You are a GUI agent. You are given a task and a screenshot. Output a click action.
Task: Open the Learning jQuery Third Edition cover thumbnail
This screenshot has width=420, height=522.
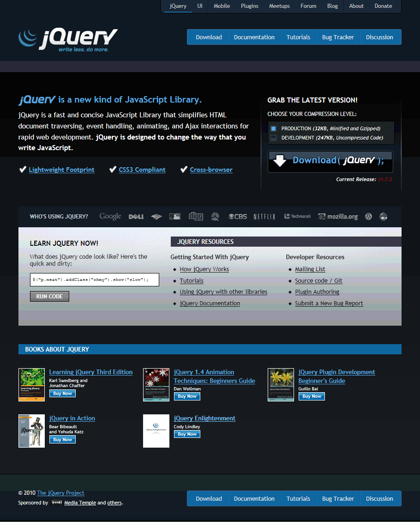[31, 385]
